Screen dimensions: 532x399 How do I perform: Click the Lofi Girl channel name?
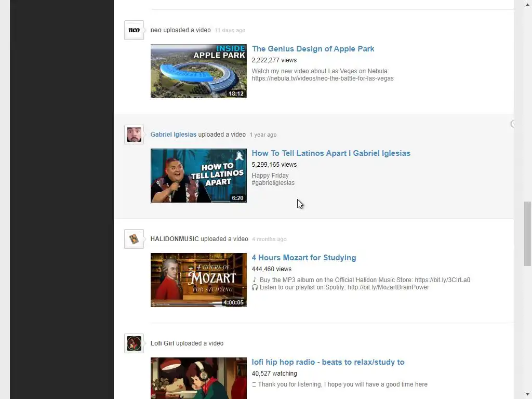pos(162,343)
